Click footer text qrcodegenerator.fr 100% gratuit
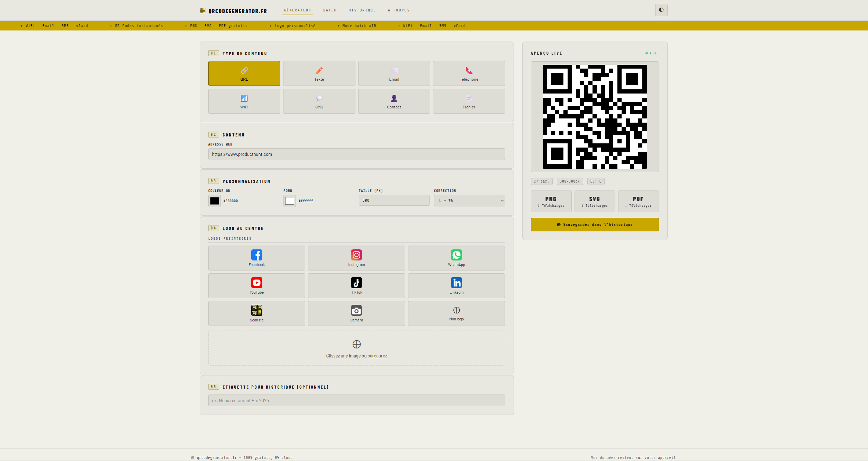This screenshot has height=461, width=868. click(x=242, y=458)
